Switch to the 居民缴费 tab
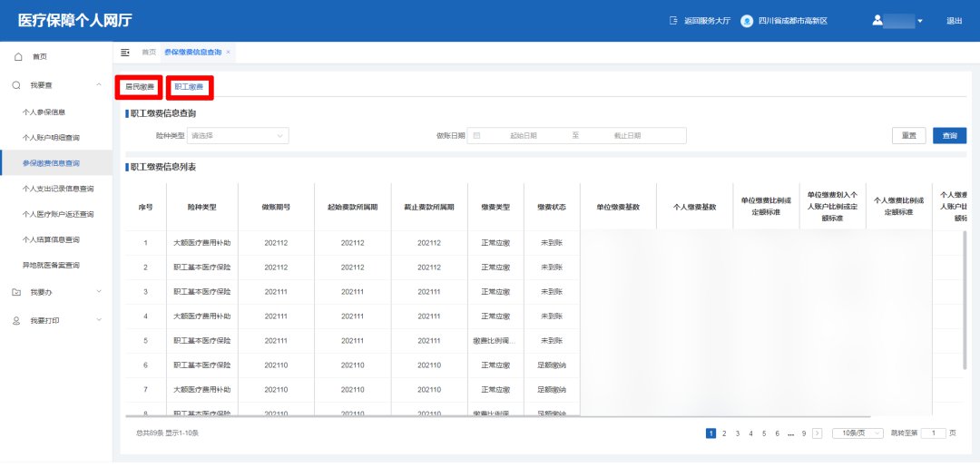 pos(139,87)
